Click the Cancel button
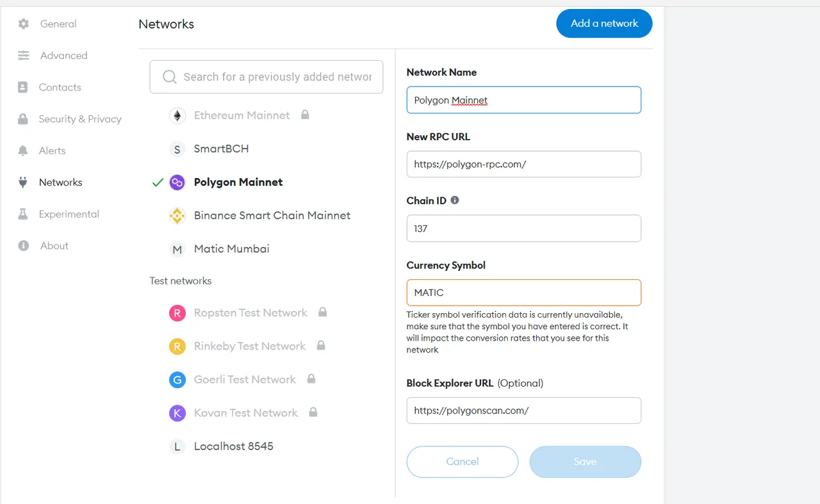The image size is (820, 504). (463, 462)
